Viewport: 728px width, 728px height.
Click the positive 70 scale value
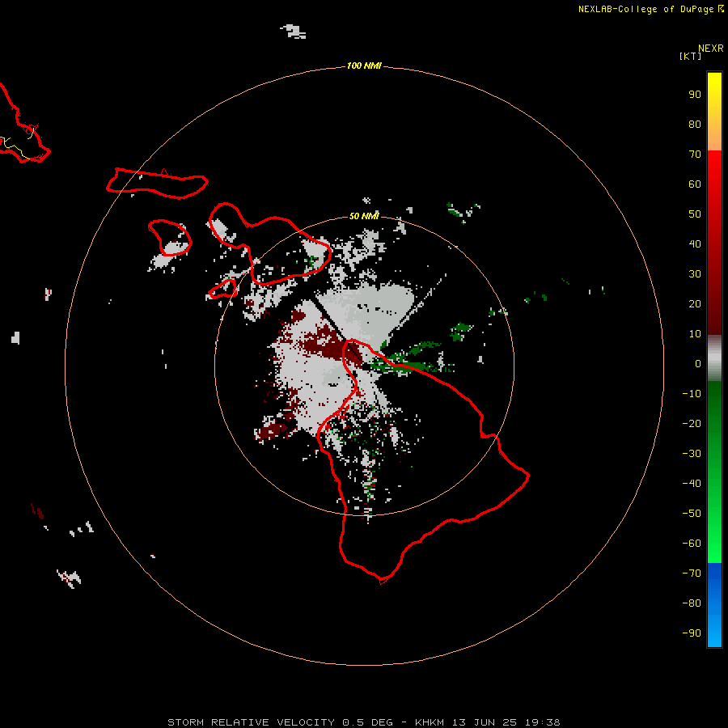tap(695, 154)
